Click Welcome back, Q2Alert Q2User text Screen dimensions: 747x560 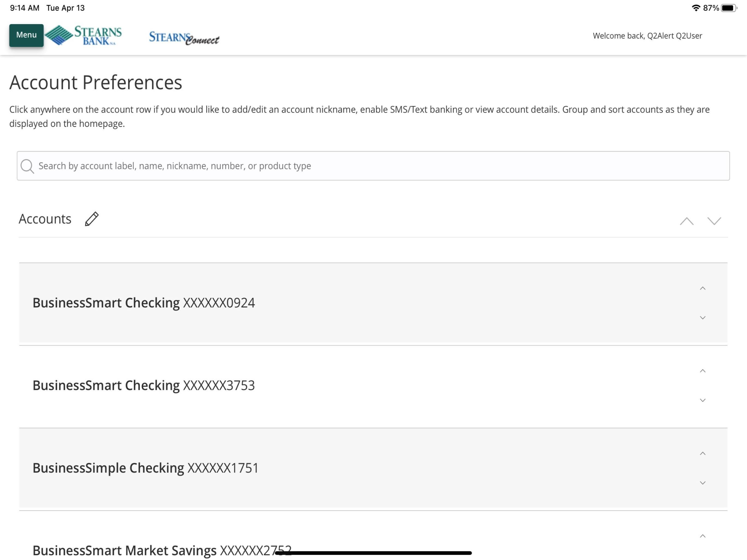(647, 36)
